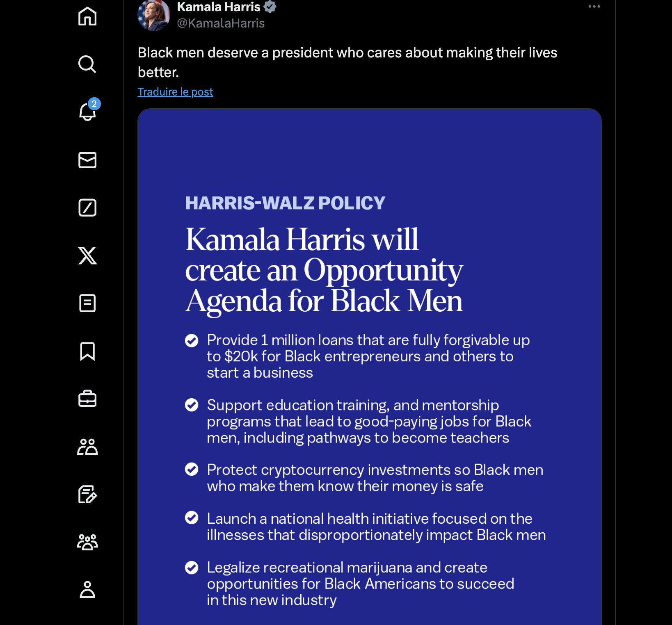Click the @KamalaHarris handle
Screen dimensions: 672x625
pos(221,23)
